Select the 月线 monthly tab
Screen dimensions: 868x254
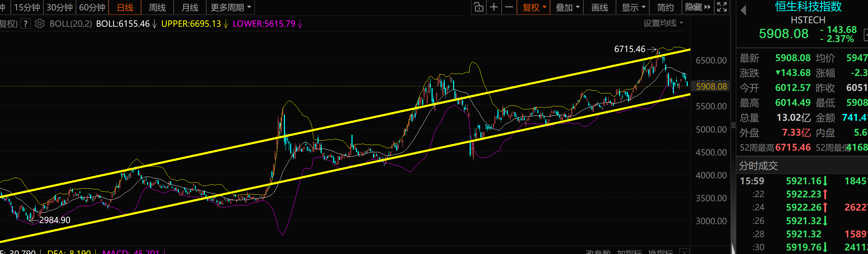(x=190, y=7)
